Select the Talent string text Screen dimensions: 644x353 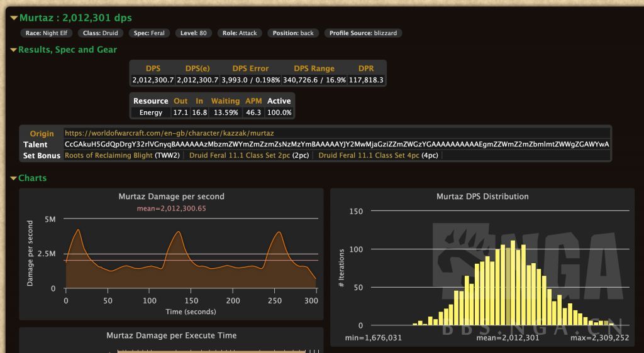pos(336,144)
